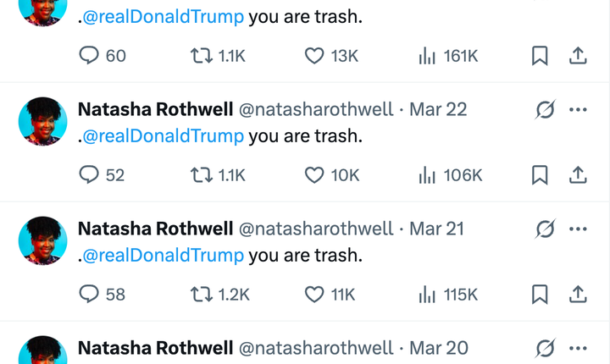Image resolution: width=610 pixels, height=364 pixels.
Task: Like the Mar 22 tweet with 10K likes
Action: tap(314, 175)
